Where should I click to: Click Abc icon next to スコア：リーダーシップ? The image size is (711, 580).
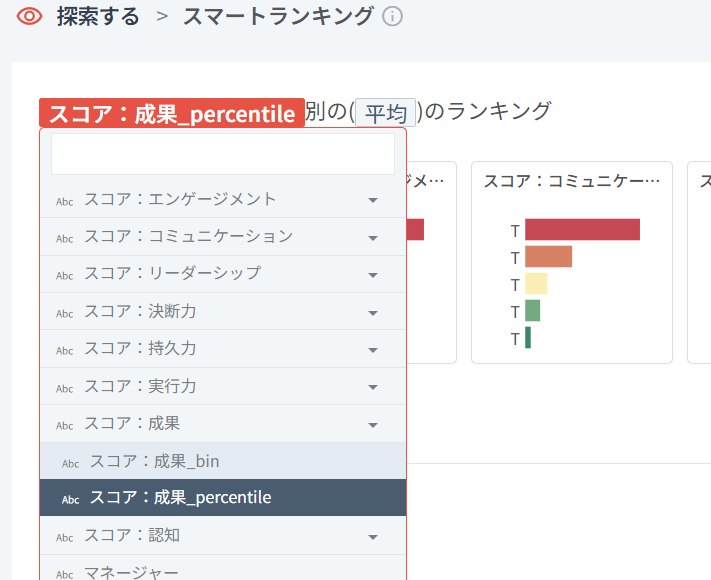coord(64,276)
